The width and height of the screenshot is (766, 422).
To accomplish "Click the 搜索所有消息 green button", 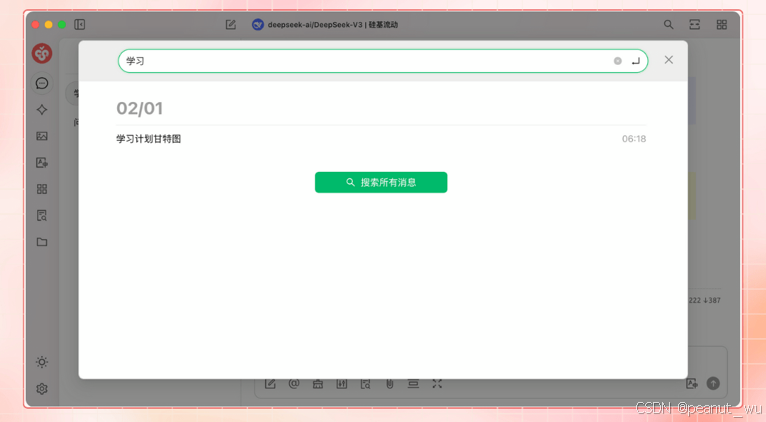I will point(381,182).
